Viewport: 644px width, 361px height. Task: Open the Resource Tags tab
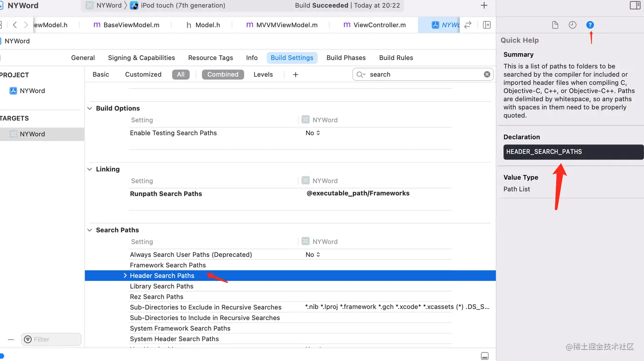210,58
